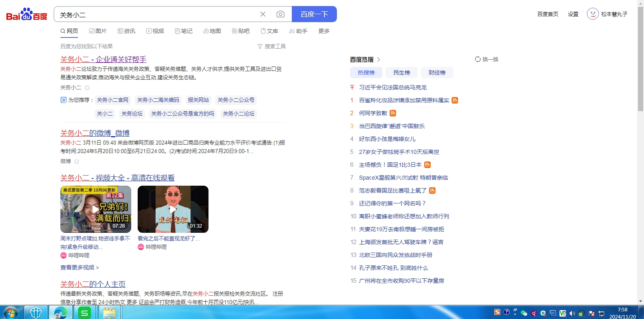Open account name 松本慧丸子
This screenshot has width=644, height=319.
click(614, 14)
